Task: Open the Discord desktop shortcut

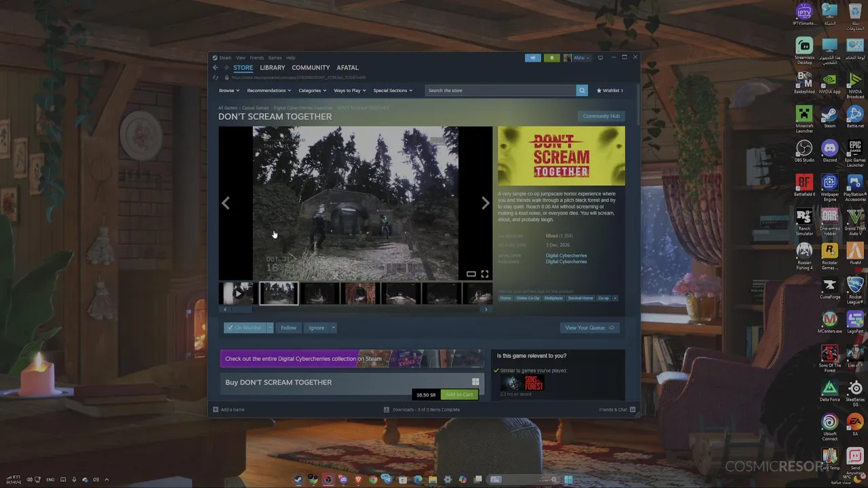Action: [x=829, y=152]
